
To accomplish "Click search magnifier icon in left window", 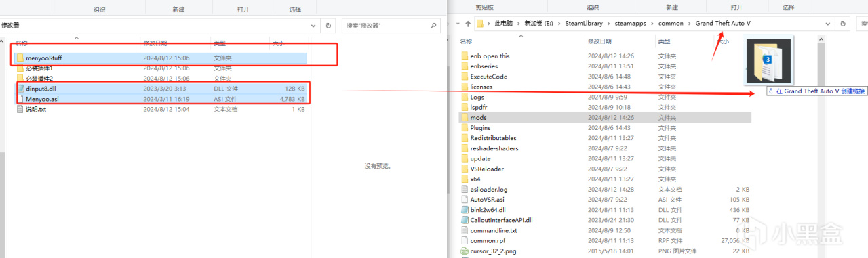I will (434, 25).
